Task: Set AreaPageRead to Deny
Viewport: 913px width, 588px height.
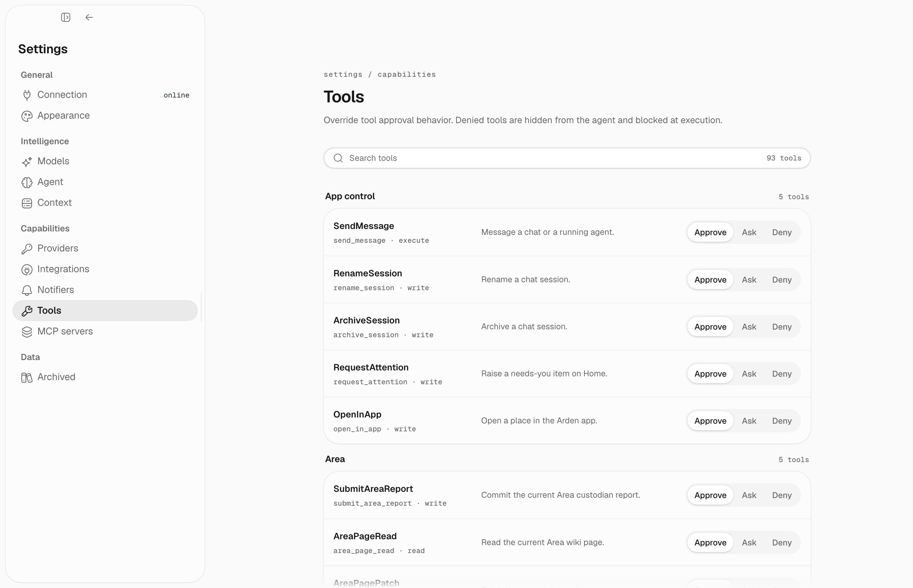Action: (x=782, y=542)
